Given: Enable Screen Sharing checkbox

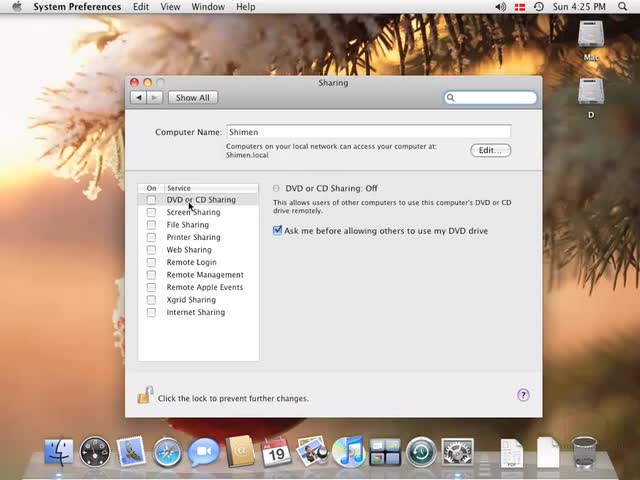Looking at the screenshot, I should pyautogui.click(x=151, y=212).
